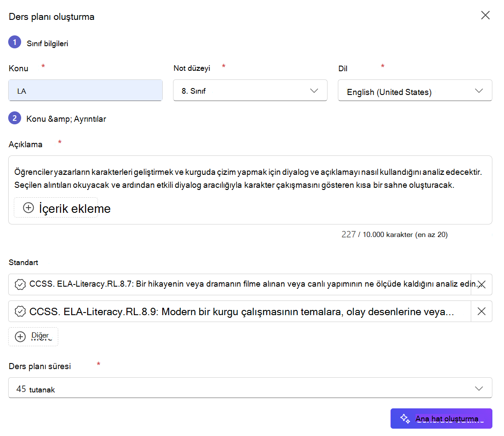
Task: Click the chevron arrow of Not düzeyi
Action: (314, 91)
